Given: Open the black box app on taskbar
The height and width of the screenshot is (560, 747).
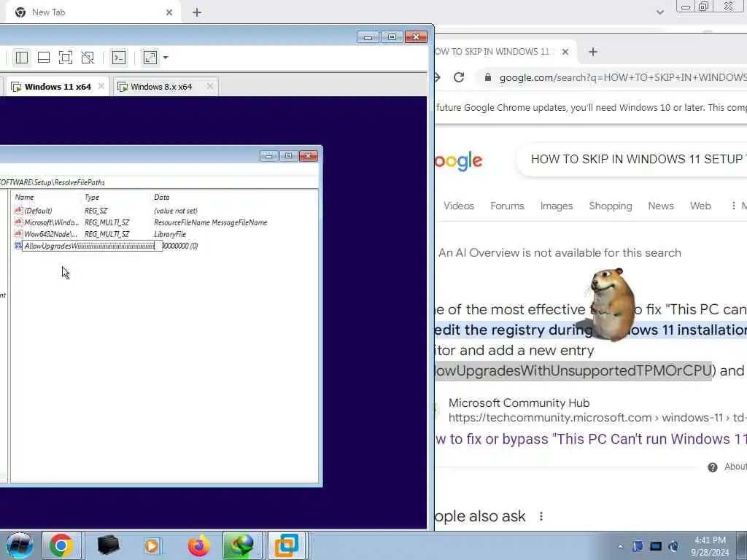Looking at the screenshot, I should pos(108,545).
